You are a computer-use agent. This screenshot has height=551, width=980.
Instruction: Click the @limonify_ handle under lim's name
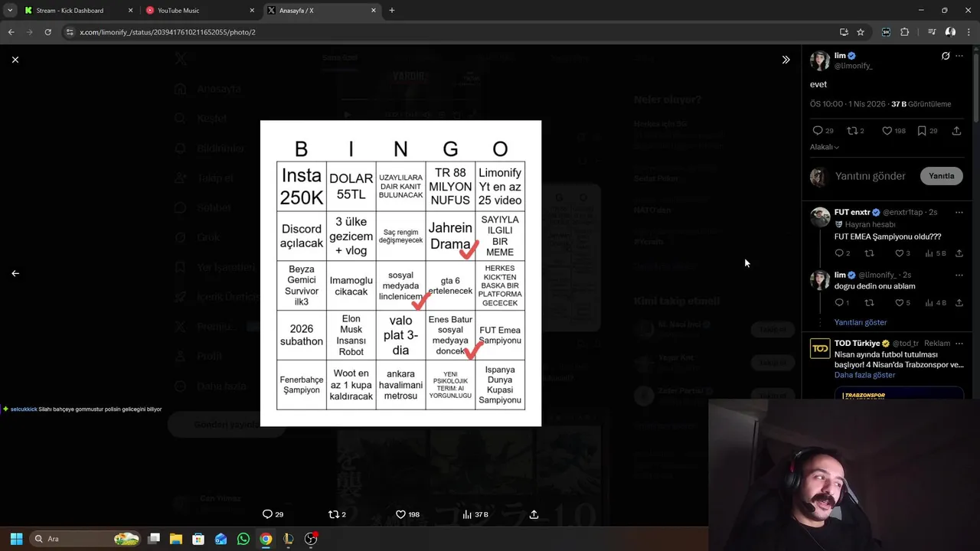853,66
